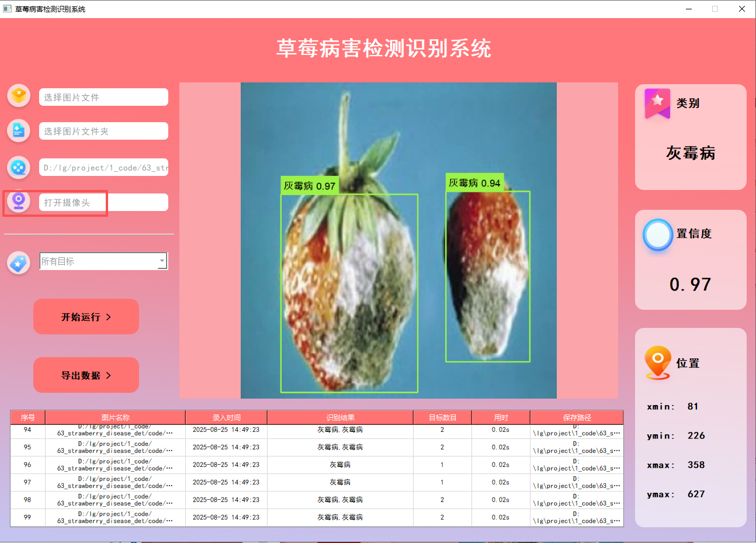Click the strawberry detection preview image
Viewport: 756px width, 543px height.
[x=399, y=239]
